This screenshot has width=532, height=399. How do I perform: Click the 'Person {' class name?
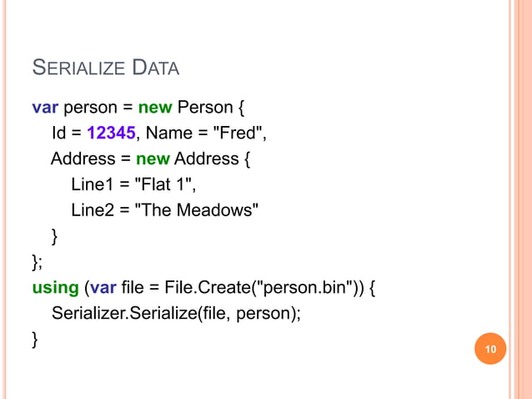tap(211, 108)
